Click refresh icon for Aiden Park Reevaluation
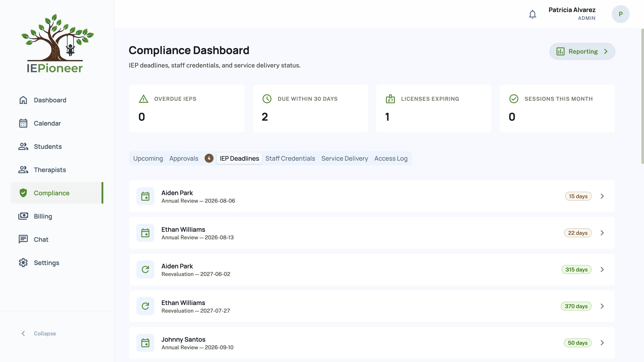This screenshot has width=644, height=362. click(x=145, y=269)
